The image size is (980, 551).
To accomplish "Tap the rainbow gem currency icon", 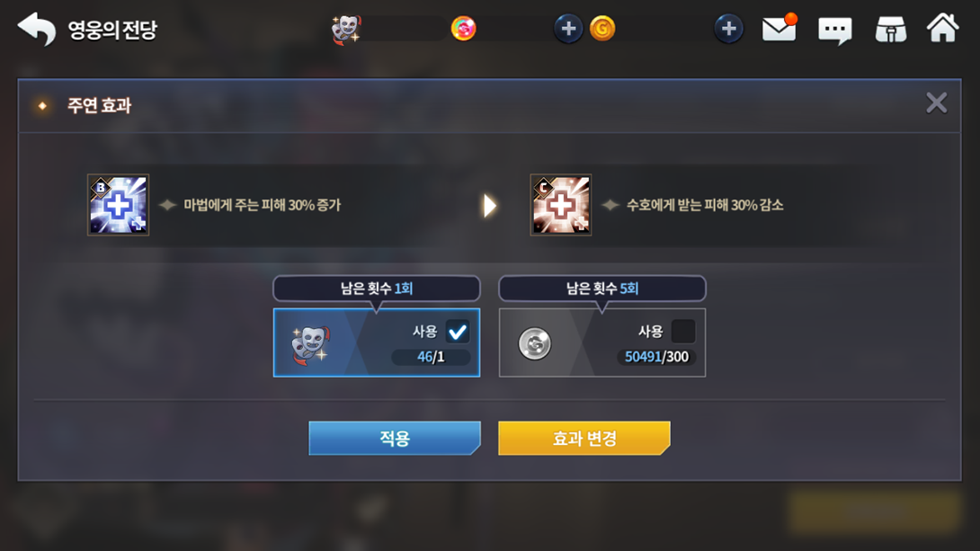I will tap(463, 29).
